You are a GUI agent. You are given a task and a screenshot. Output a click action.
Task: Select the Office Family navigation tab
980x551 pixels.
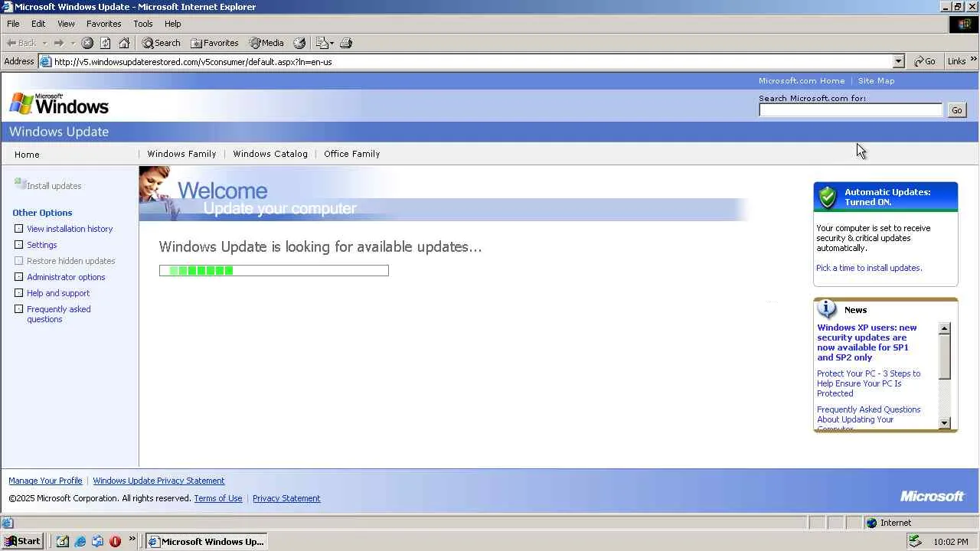pyautogui.click(x=351, y=154)
